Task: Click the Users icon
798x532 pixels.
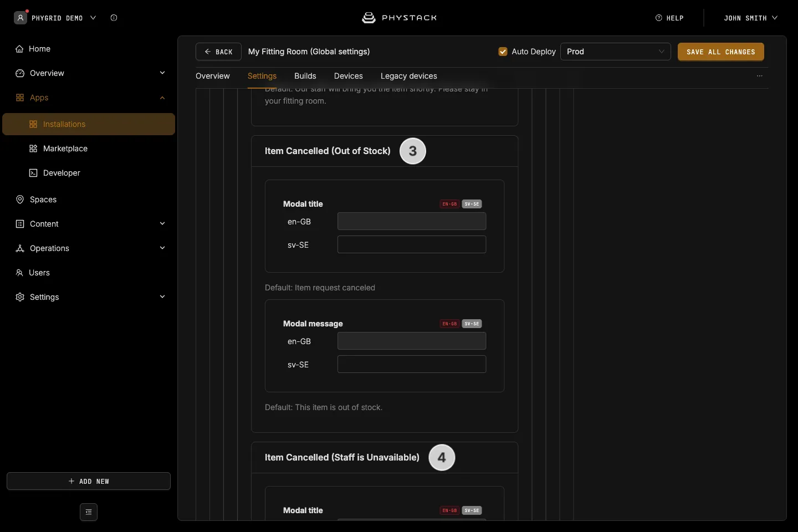Action: (19, 273)
